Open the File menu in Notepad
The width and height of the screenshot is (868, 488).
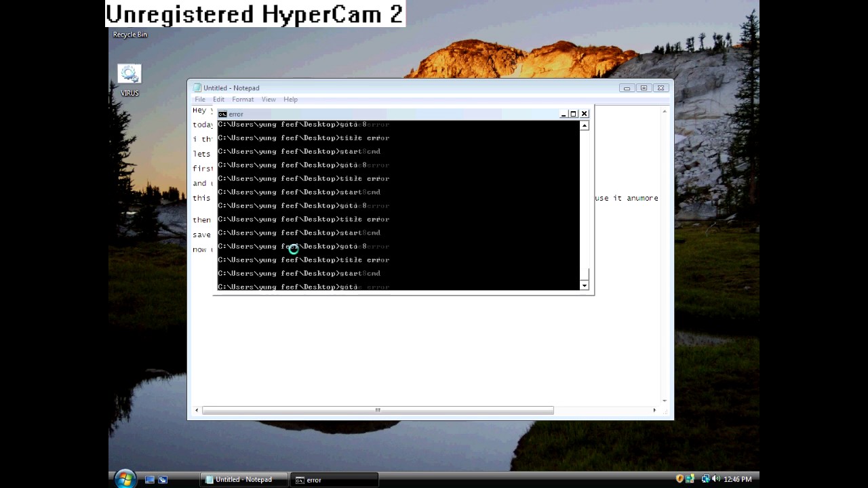click(200, 100)
